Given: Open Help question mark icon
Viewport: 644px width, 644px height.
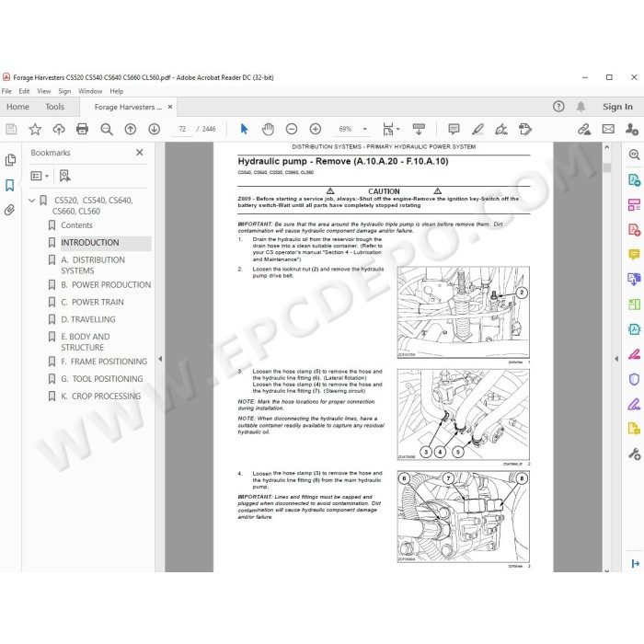Looking at the screenshot, I should [x=558, y=107].
